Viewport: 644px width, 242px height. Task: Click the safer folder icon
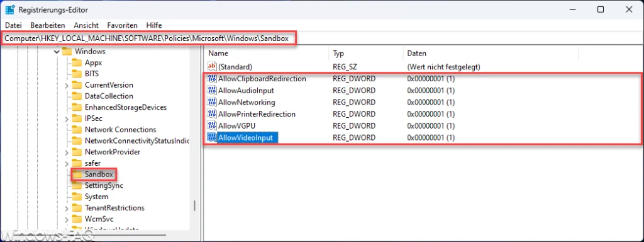click(x=77, y=163)
